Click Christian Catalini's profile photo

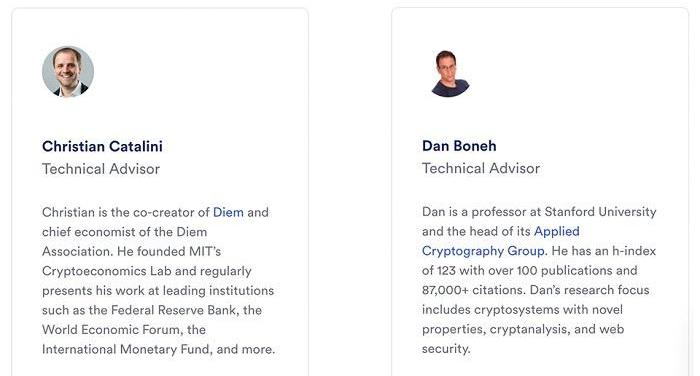(68, 71)
